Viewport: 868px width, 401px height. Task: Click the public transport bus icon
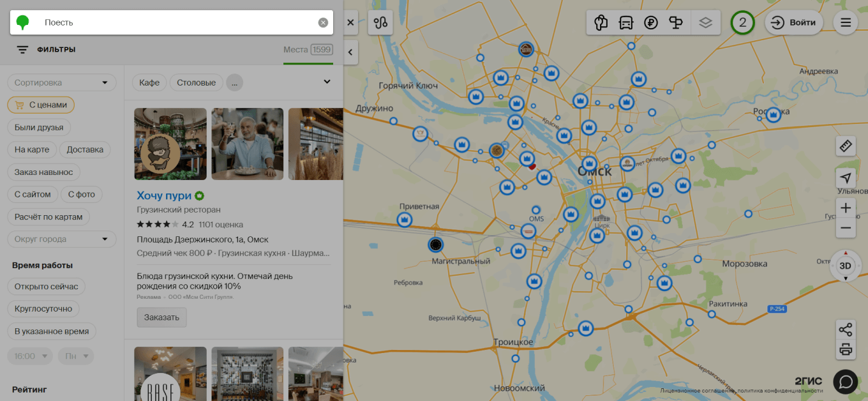[x=625, y=23]
